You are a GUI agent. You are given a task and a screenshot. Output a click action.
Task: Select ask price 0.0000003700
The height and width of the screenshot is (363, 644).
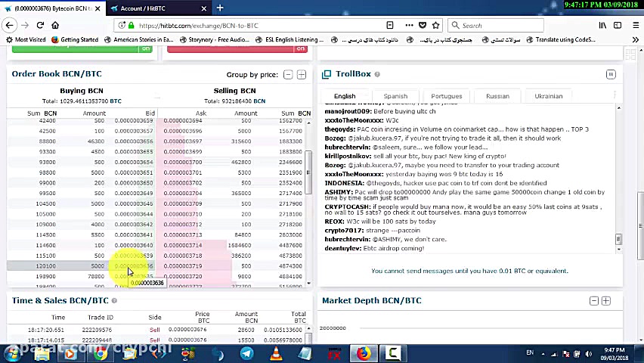183,163
